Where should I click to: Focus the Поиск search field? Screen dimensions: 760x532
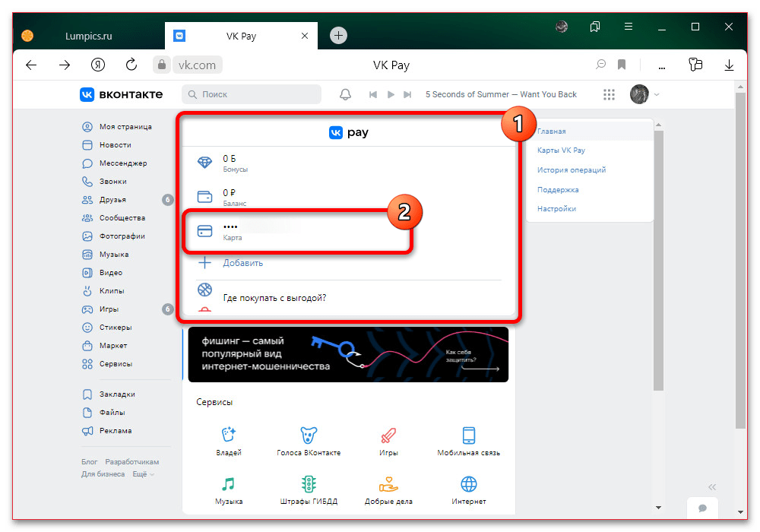[251, 94]
